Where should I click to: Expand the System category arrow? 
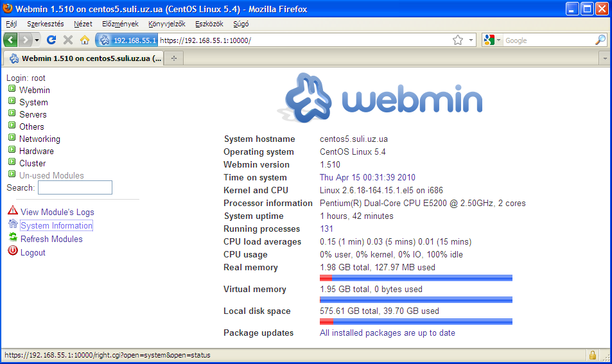click(12, 101)
